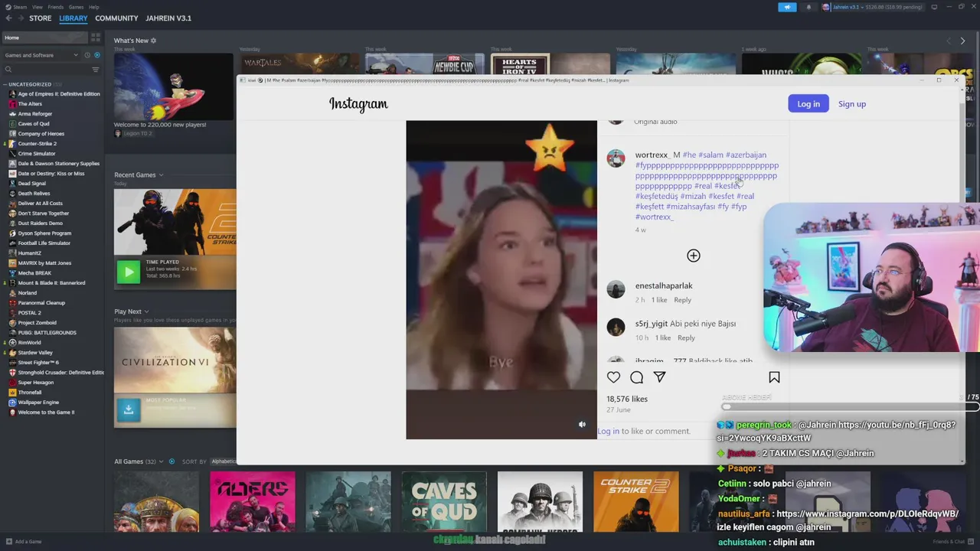Open Games and Software dropdown
This screenshot has width=980, height=551.
click(41, 55)
